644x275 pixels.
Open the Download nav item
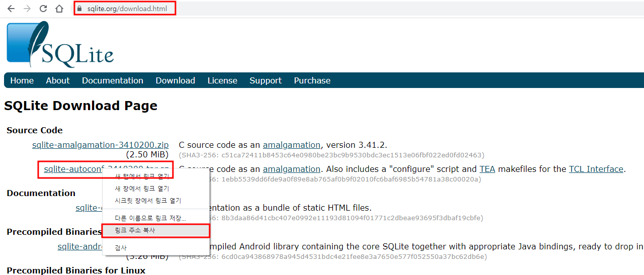point(175,80)
